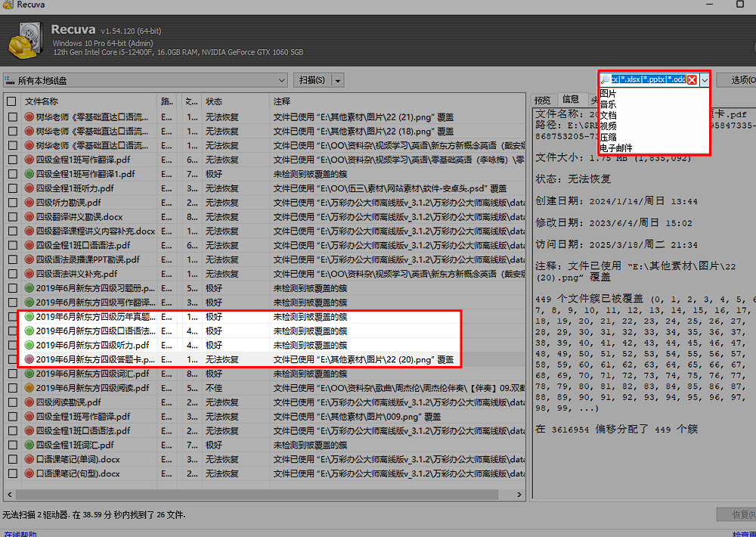
Task: Click the red dot of 四级语法讲义补充.pdf
Action: coord(29,274)
